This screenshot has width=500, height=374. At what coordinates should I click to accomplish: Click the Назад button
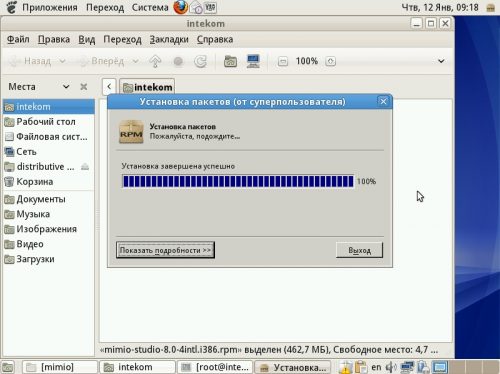(x=29, y=61)
